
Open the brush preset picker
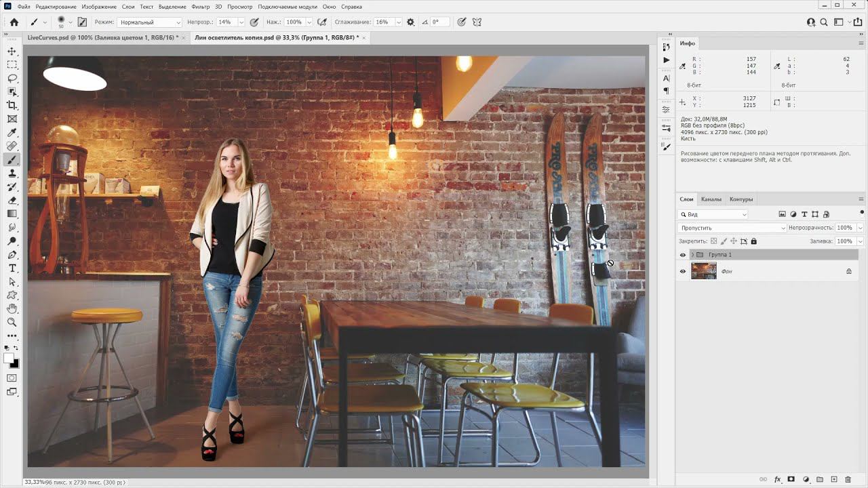tap(64, 22)
